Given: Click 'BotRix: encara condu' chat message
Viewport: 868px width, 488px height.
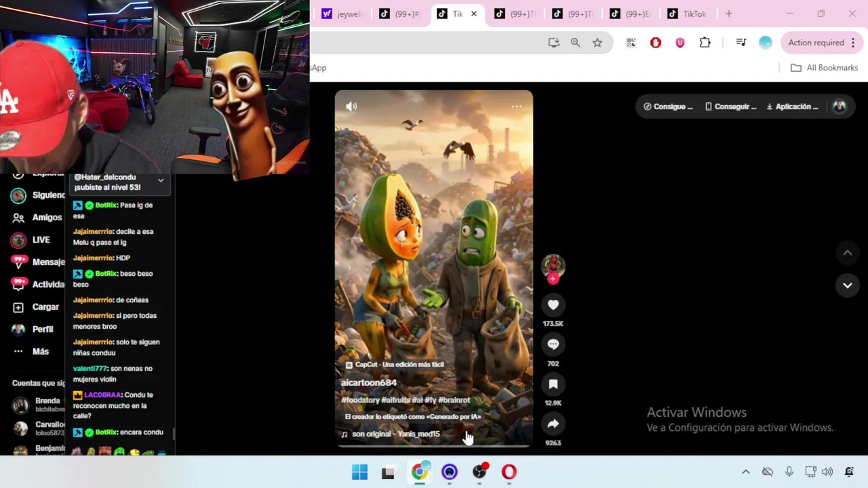Looking at the screenshot, I should click(x=119, y=432).
